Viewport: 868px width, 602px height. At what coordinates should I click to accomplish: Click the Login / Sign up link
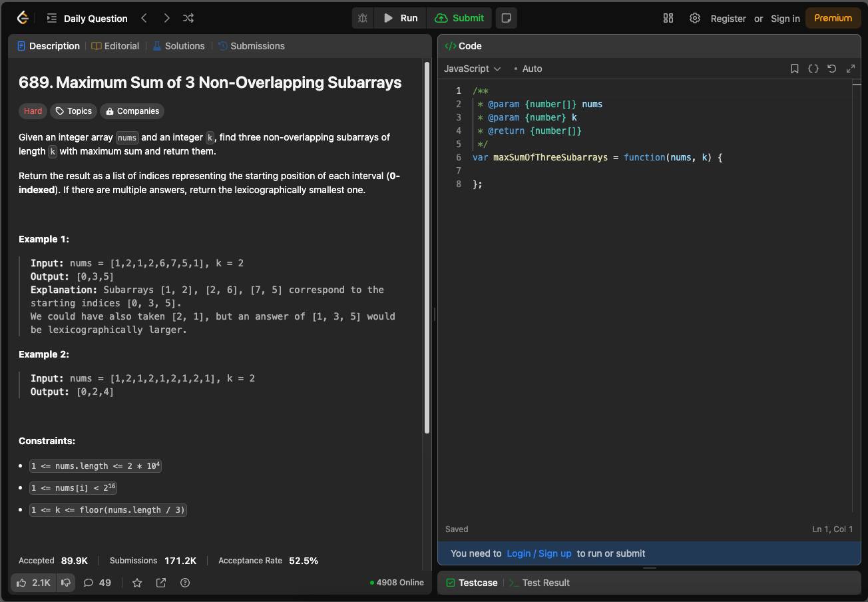click(x=539, y=553)
